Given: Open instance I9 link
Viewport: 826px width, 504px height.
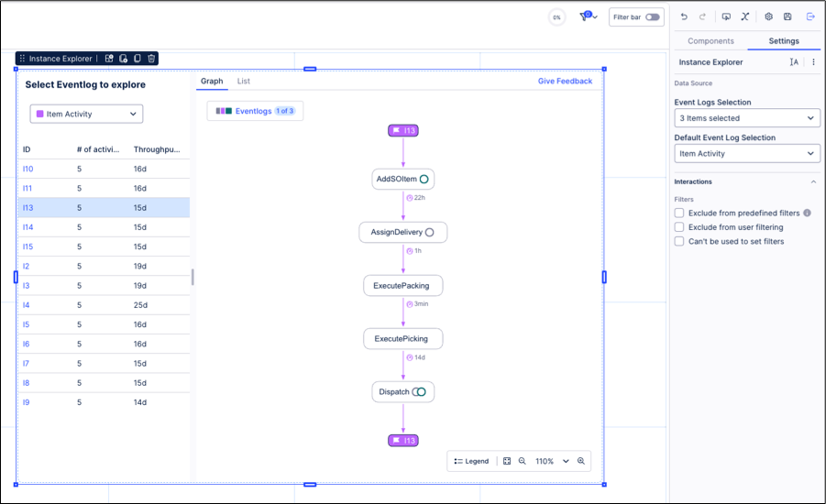Looking at the screenshot, I should click(x=26, y=402).
